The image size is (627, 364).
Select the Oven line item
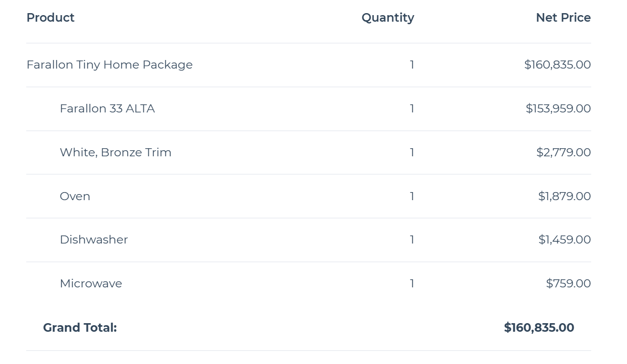pyautogui.click(x=75, y=196)
